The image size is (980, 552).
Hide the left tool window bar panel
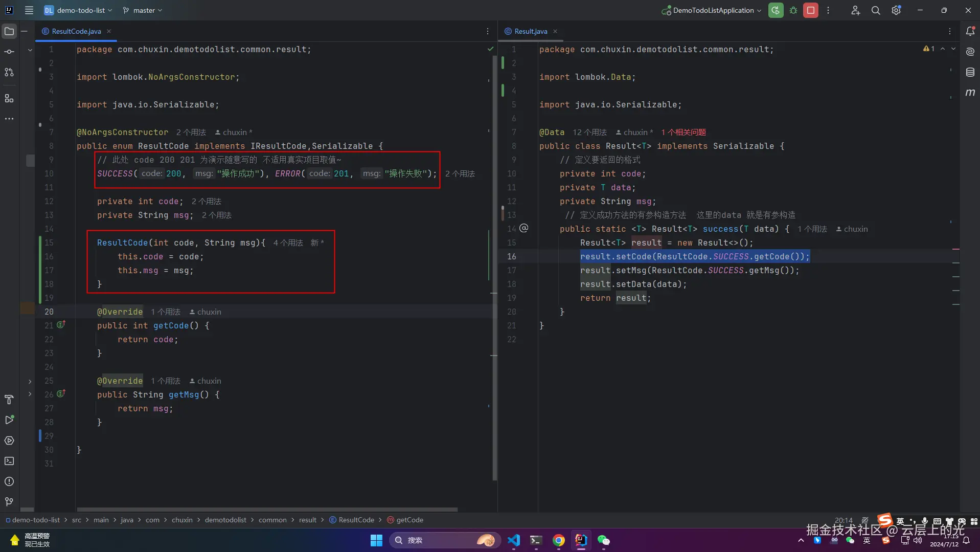24,31
